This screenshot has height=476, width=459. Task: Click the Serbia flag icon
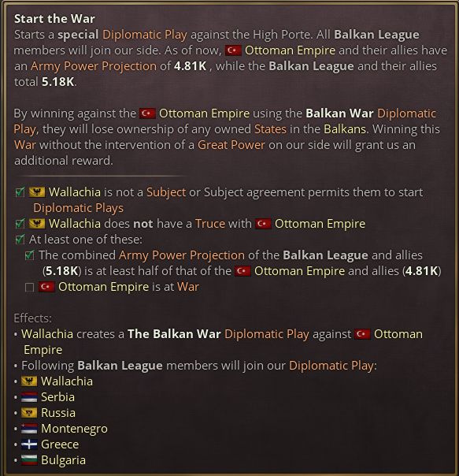pos(29,397)
